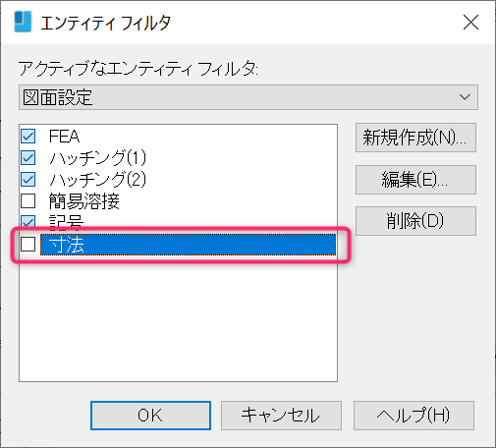Click the Entity Filter app icon in title bar

[x=23, y=22]
